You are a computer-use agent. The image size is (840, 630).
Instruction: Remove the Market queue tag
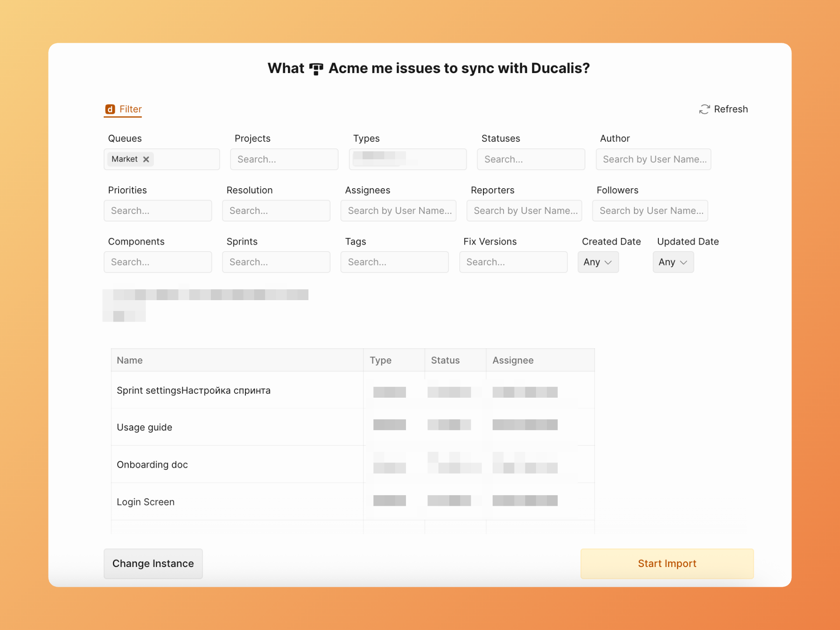(146, 159)
